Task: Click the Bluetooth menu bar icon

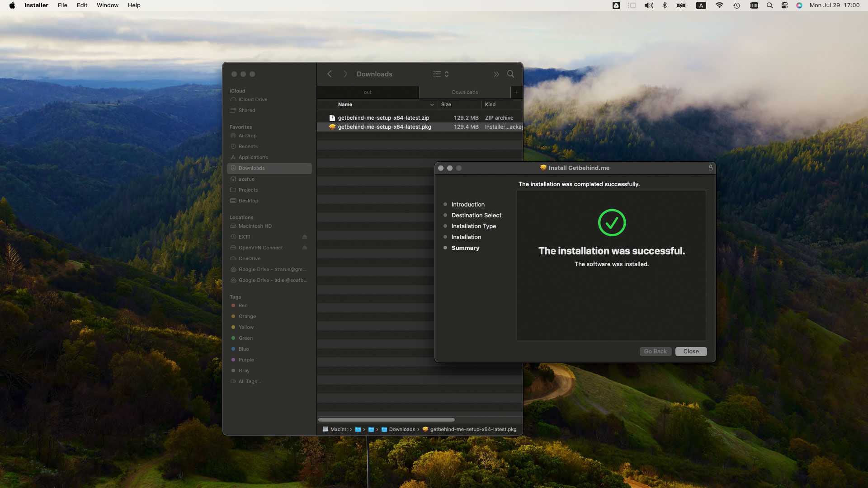Action: (665, 5)
